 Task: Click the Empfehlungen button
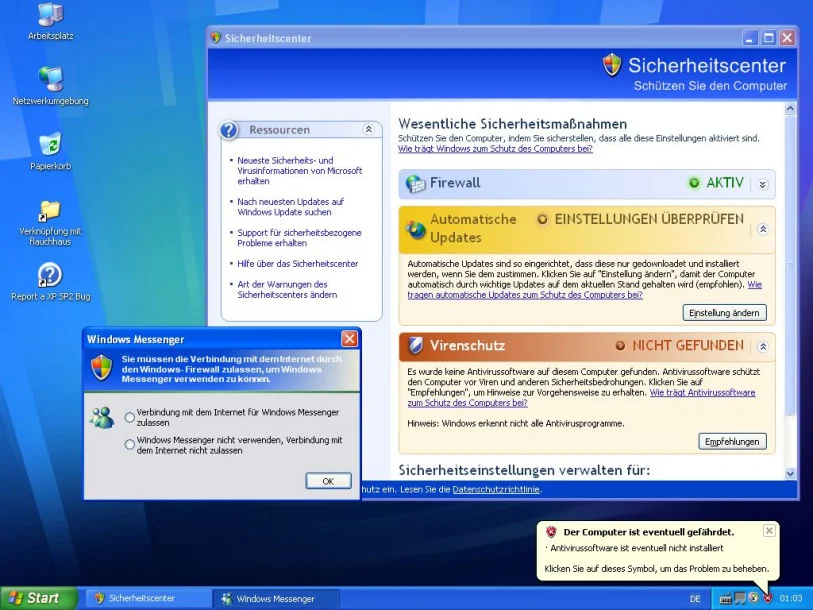point(732,441)
